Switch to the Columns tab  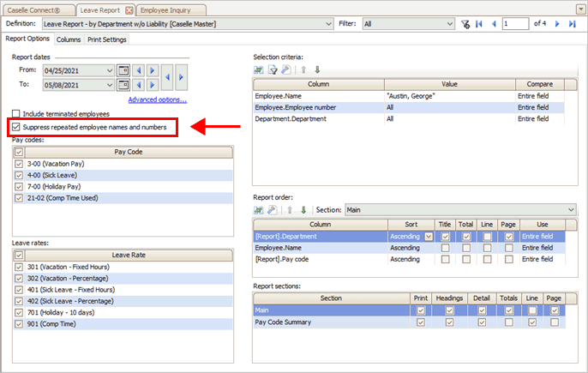point(69,39)
